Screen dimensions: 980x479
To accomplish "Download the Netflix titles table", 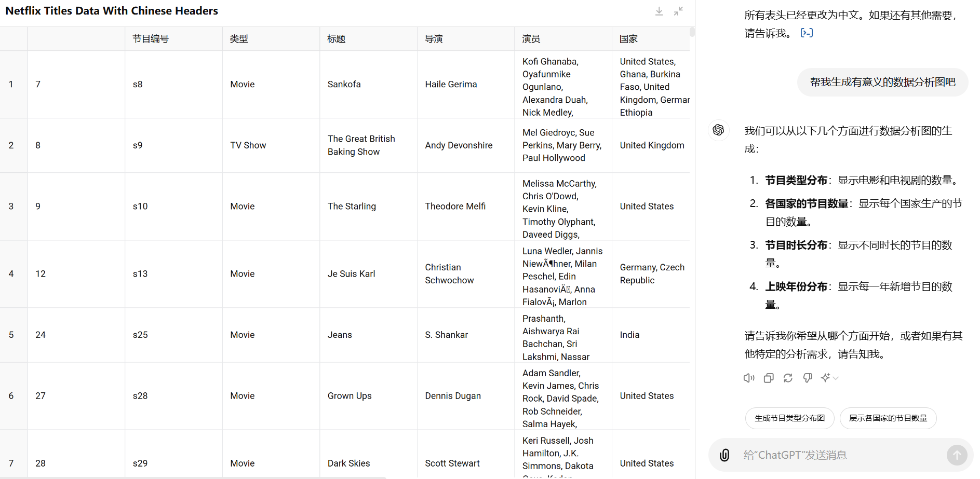I will pyautogui.click(x=659, y=11).
